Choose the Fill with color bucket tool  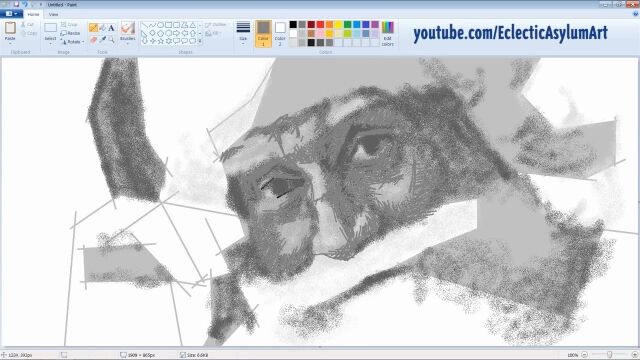102,28
